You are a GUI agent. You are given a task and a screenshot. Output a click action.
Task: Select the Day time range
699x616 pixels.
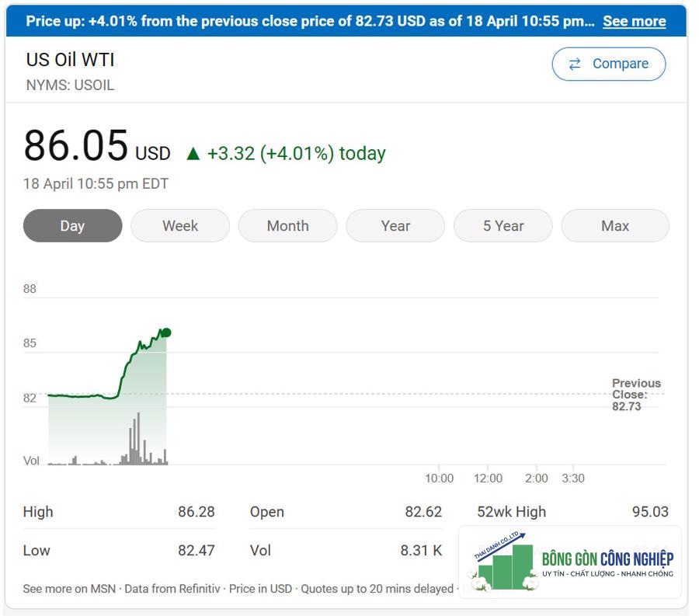click(x=73, y=225)
